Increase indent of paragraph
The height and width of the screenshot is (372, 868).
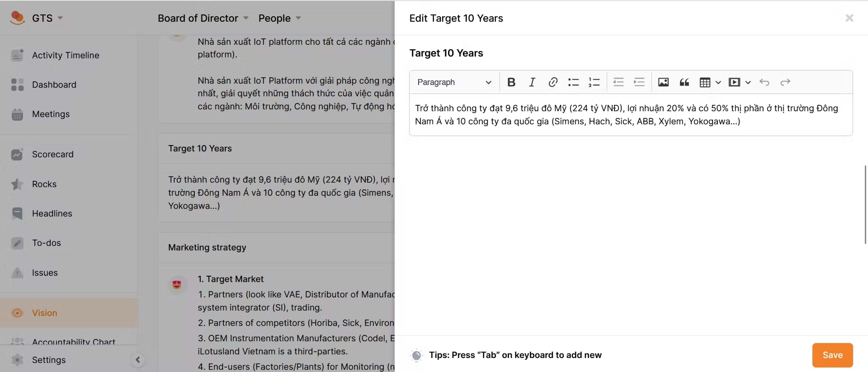click(639, 82)
